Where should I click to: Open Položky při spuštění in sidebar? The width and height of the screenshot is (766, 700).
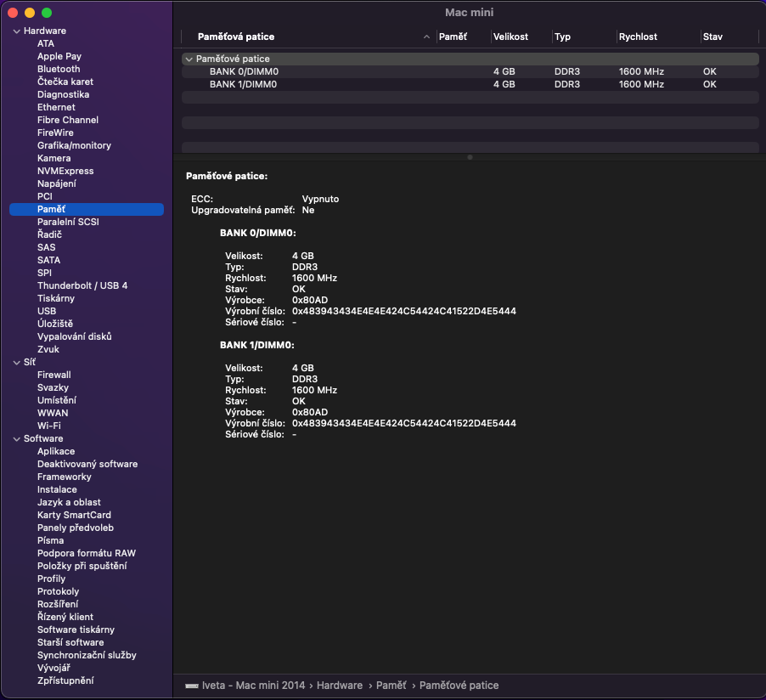(x=82, y=566)
